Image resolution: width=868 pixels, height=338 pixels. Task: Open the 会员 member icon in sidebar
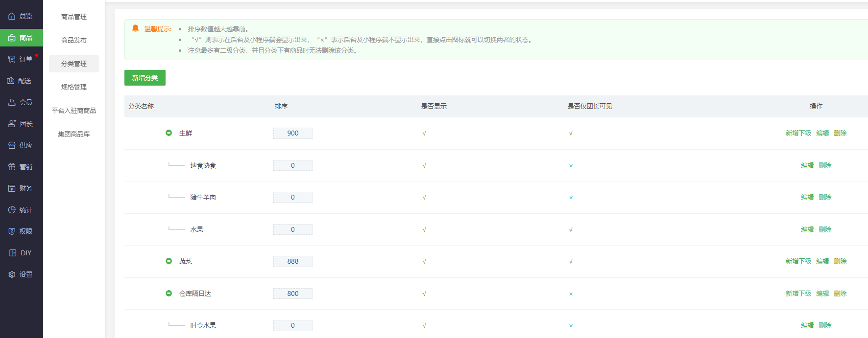pyautogui.click(x=12, y=102)
